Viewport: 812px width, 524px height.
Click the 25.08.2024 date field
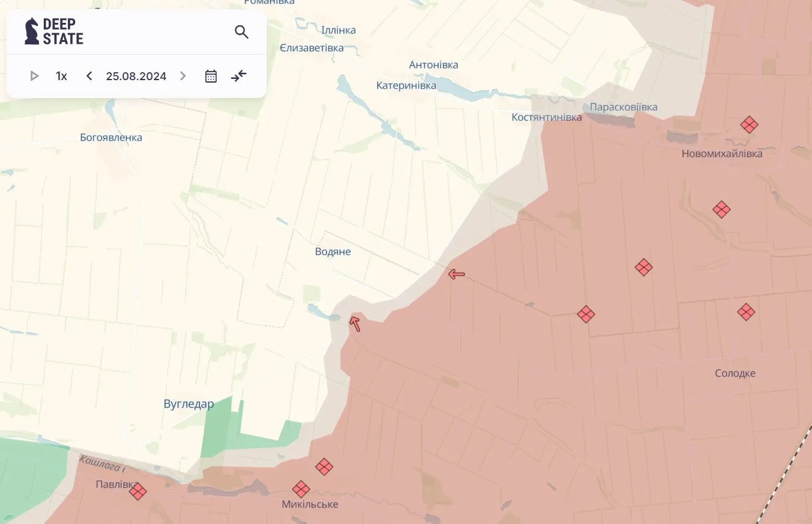click(136, 76)
